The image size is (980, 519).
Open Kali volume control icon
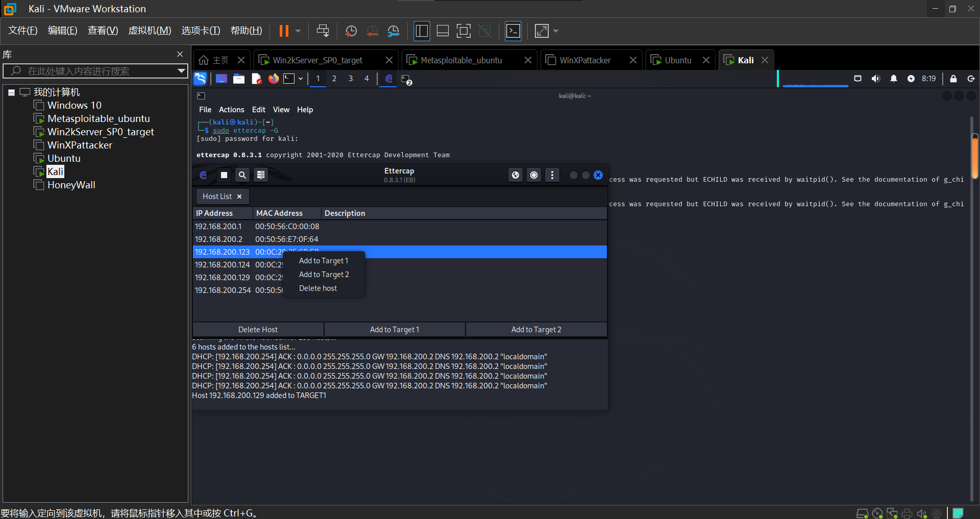pos(876,79)
